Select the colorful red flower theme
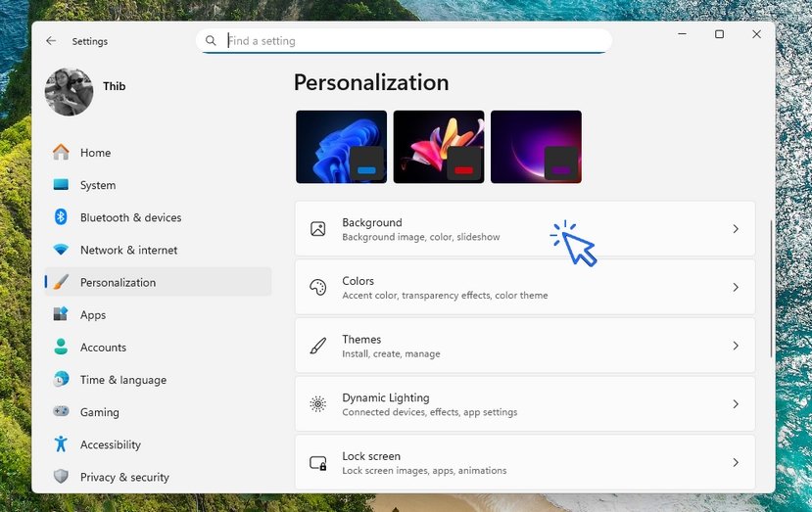The height and width of the screenshot is (512, 812). [x=438, y=146]
